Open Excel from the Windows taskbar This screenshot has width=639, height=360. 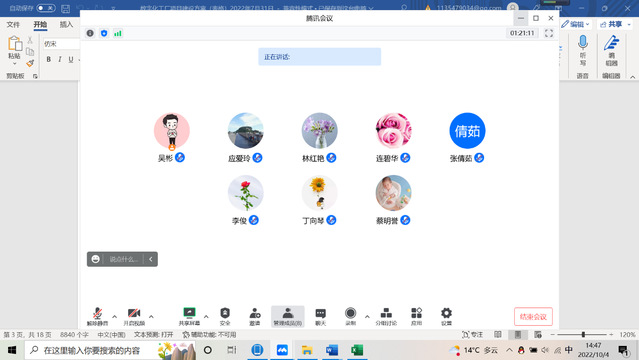(357, 350)
